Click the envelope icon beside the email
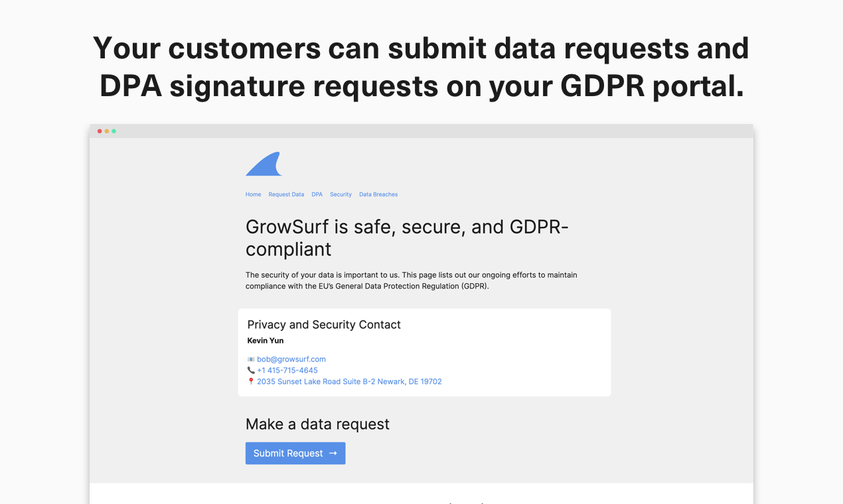 click(x=251, y=359)
